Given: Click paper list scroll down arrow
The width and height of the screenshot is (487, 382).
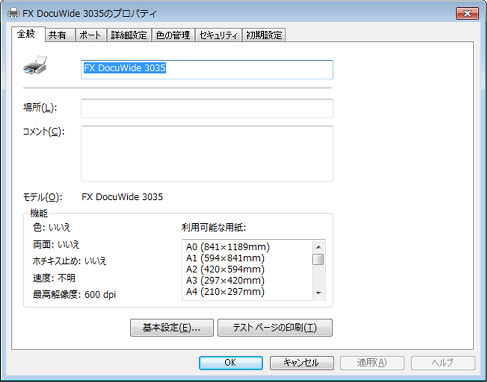Looking at the screenshot, I should tap(318, 293).
